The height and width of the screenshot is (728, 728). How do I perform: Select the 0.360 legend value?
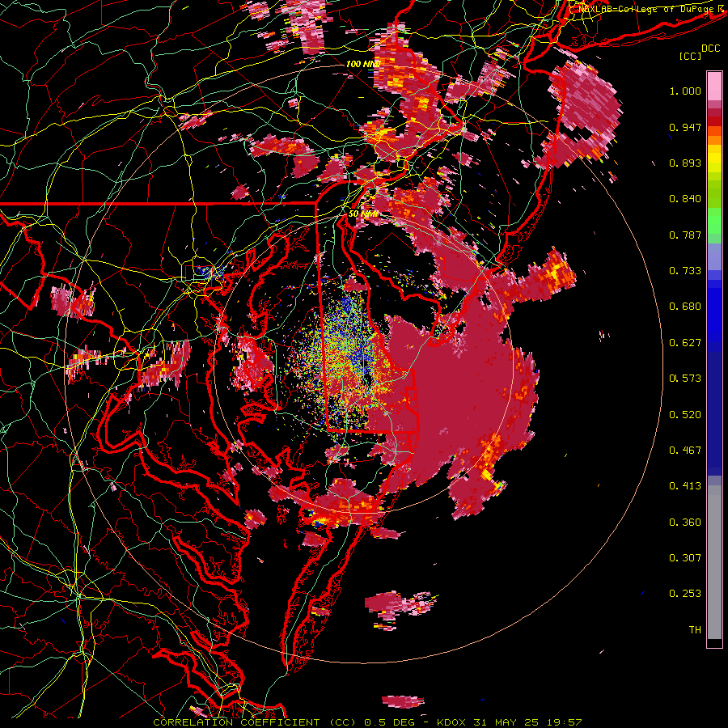[685, 523]
